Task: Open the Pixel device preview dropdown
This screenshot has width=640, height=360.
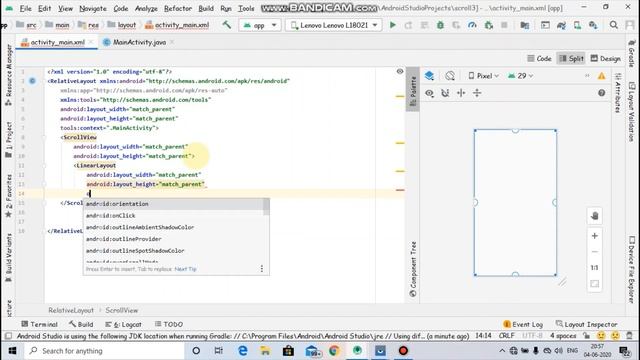Action: [484, 76]
